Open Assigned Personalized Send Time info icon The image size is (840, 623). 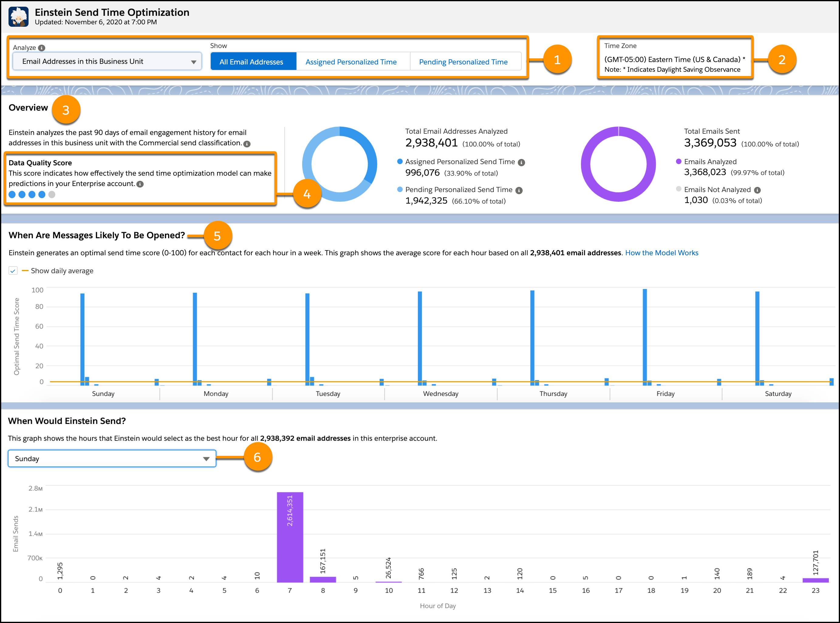pyautogui.click(x=521, y=163)
